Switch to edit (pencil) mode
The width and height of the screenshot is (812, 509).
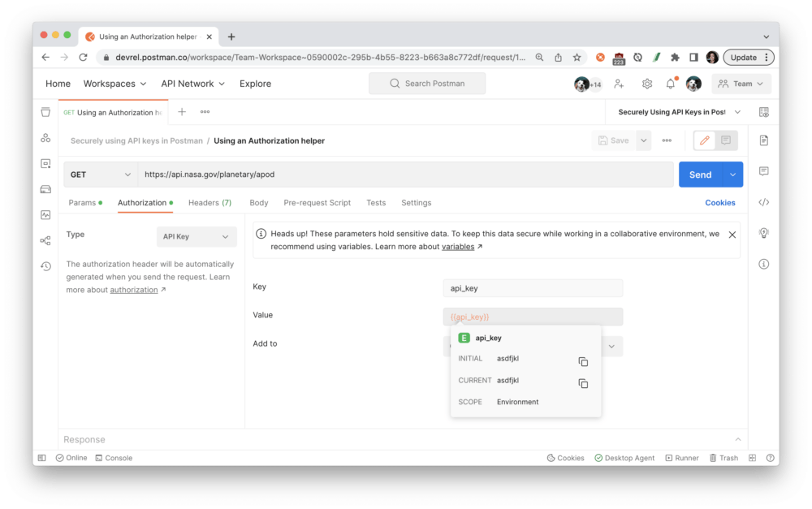pyautogui.click(x=704, y=140)
